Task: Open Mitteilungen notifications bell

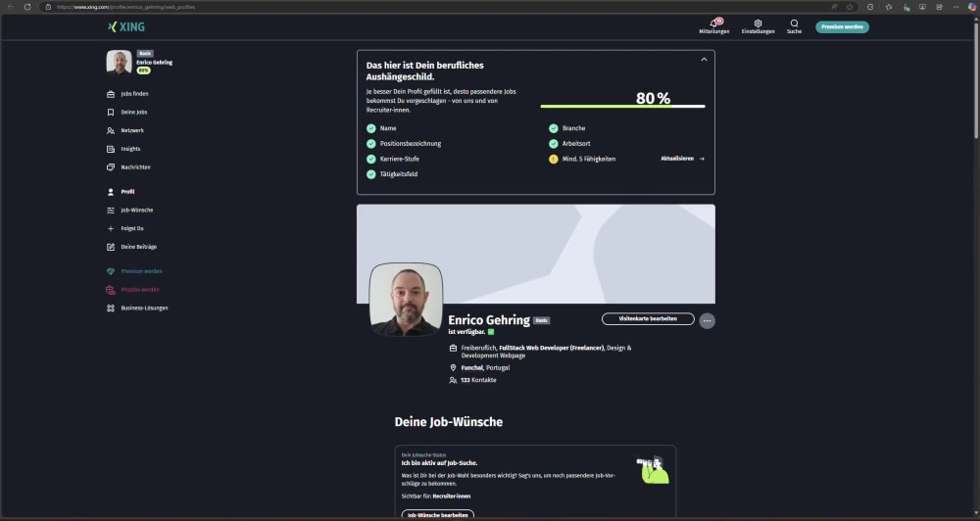Action: 713,25
